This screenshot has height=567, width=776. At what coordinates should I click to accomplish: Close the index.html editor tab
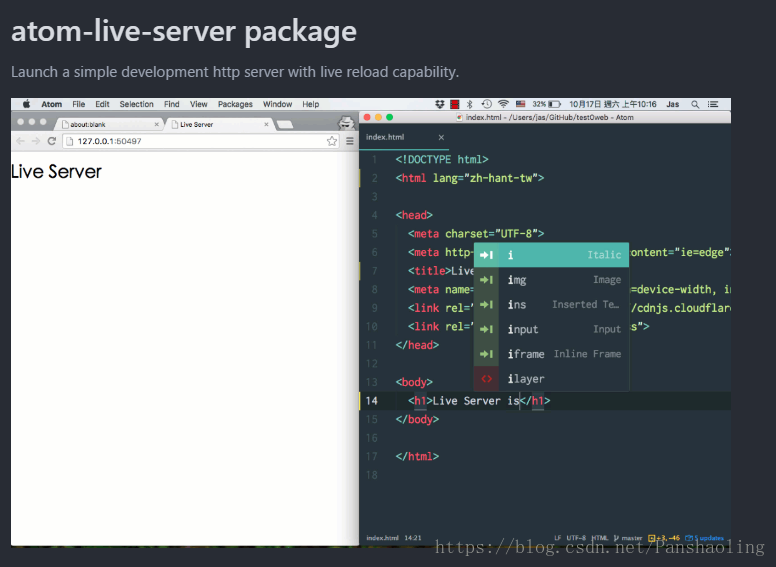(x=441, y=137)
